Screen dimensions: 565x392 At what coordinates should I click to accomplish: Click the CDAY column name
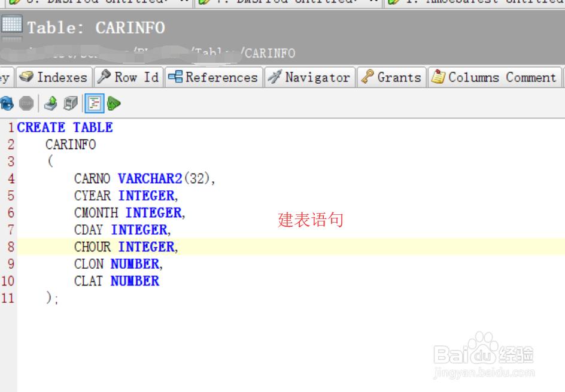(89, 229)
